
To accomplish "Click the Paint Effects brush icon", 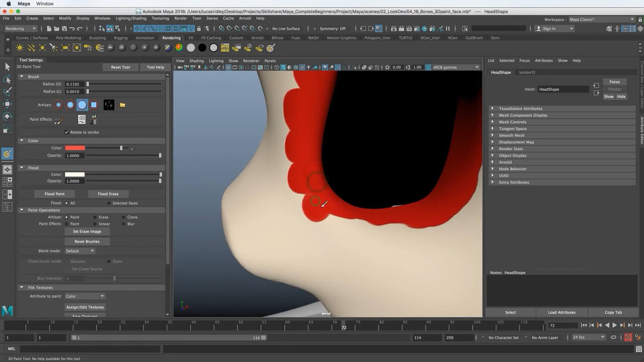I will point(59,120).
